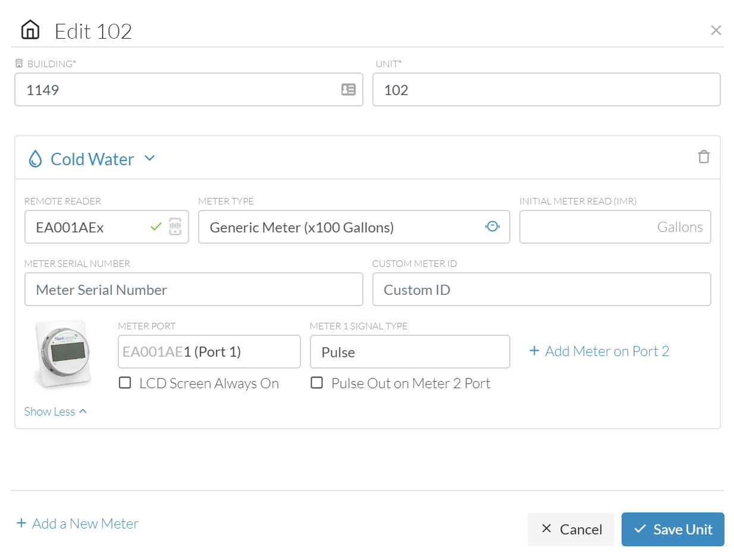Click the Cancel button
734x560 pixels.
(571, 529)
